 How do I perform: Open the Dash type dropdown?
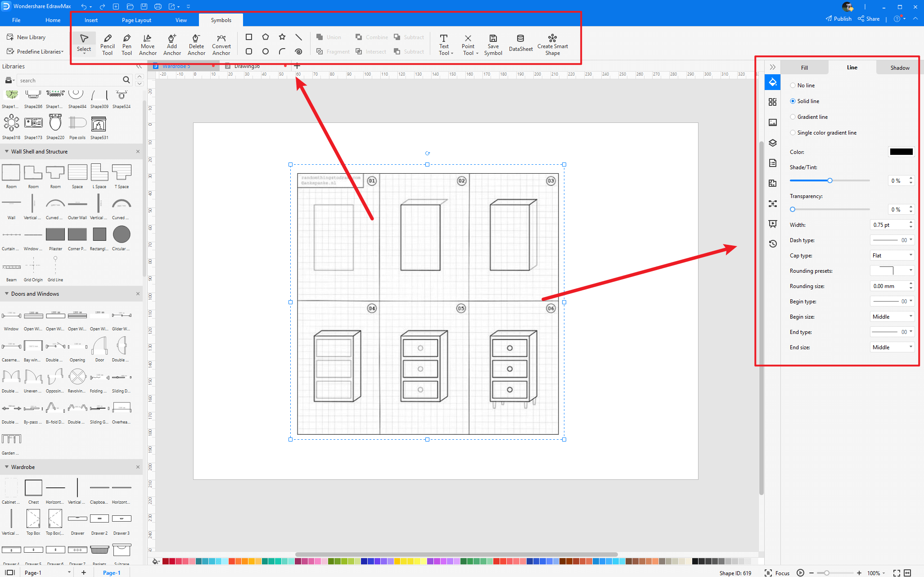pos(892,240)
